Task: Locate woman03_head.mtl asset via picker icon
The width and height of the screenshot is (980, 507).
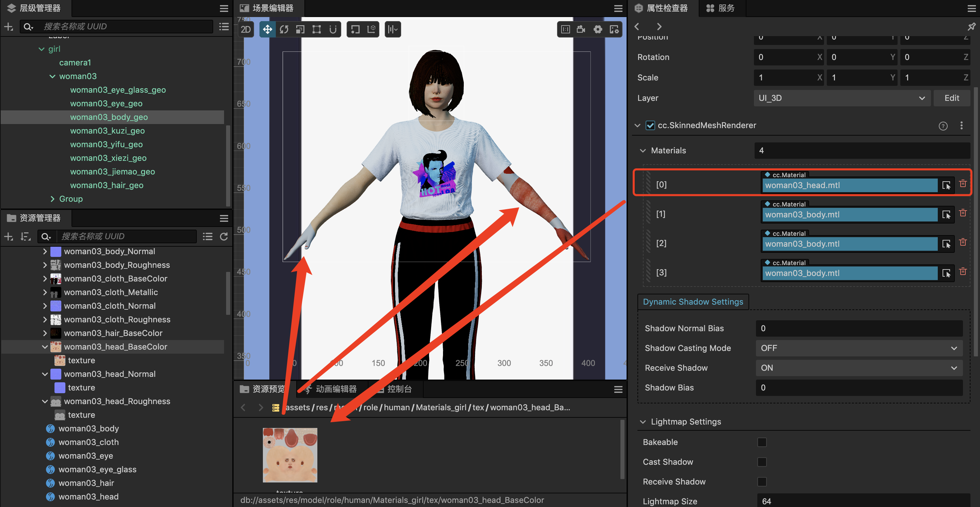Action: [x=946, y=185]
